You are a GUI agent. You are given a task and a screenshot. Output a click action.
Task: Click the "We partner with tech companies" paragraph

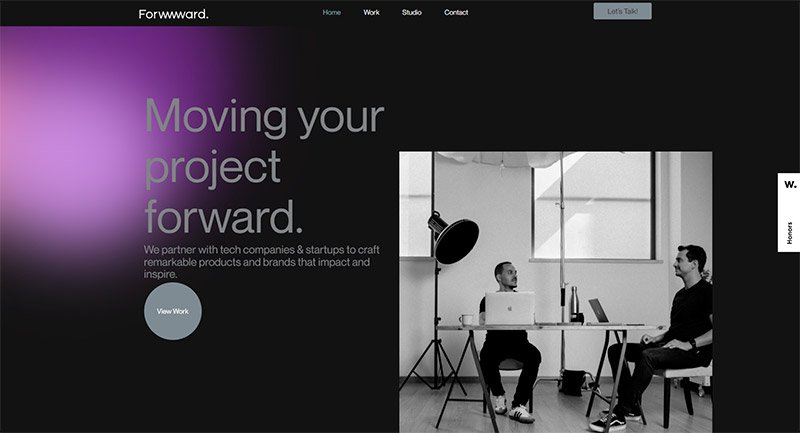pyautogui.click(x=262, y=262)
